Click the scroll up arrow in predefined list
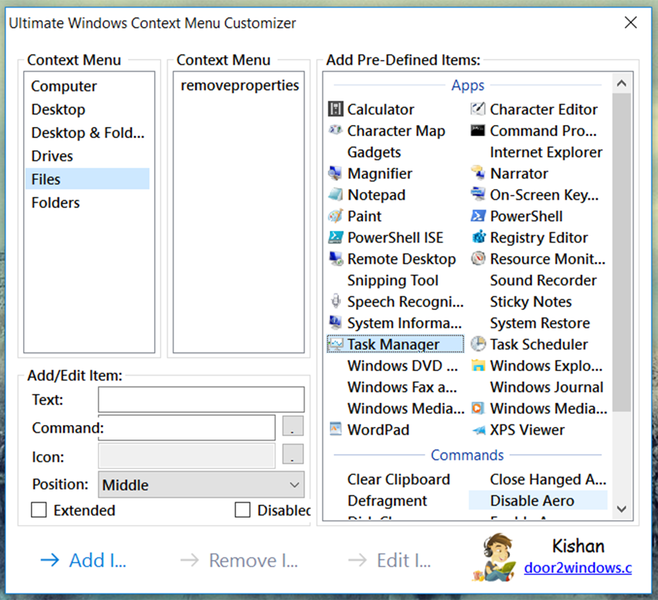Viewport: 658px width, 600px height. coord(621,83)
